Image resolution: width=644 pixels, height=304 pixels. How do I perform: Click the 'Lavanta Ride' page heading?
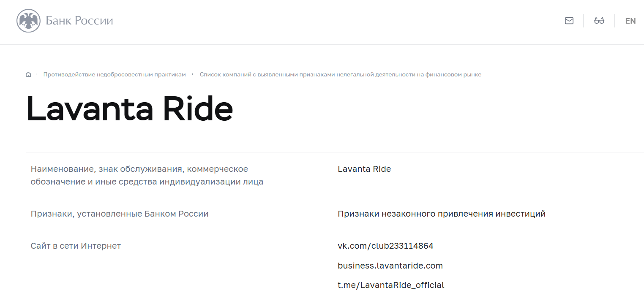[x=130, y=109]
